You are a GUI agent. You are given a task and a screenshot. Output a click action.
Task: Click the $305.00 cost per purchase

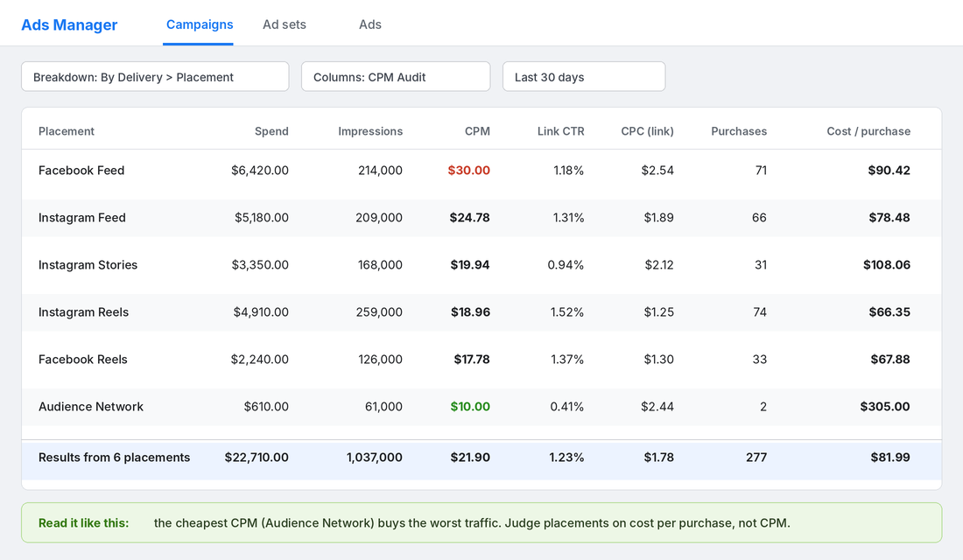[885, 407]
